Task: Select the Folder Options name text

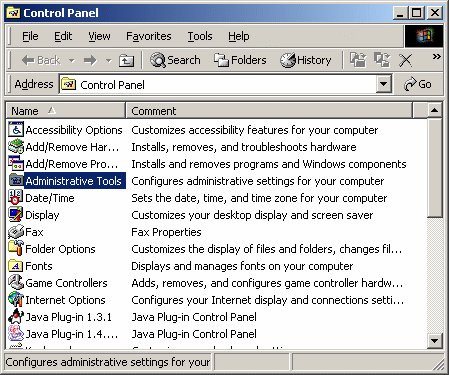Action: point(60,249)
